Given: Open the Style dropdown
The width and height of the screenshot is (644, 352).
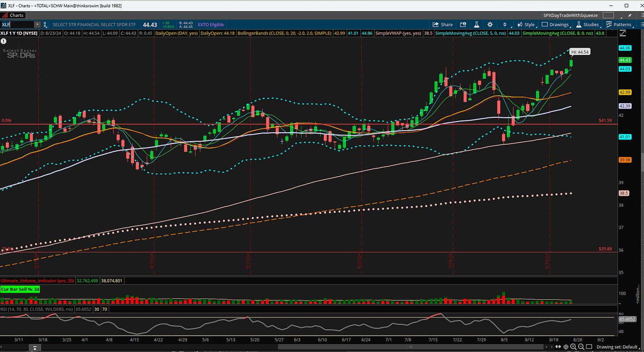Looking at the screenshot, I should 526,25.
